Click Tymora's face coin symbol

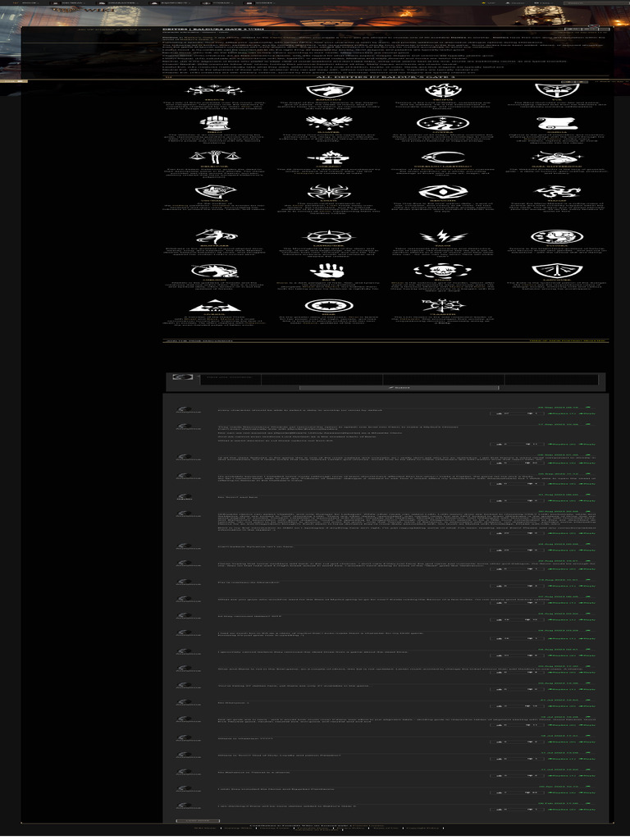[557, 235]
